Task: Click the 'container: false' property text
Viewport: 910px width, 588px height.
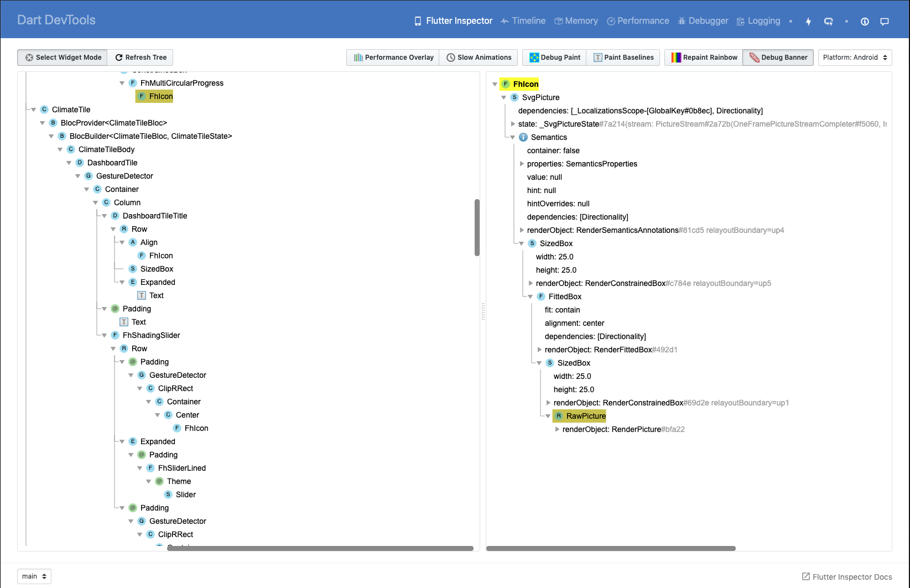Action: 553,150
